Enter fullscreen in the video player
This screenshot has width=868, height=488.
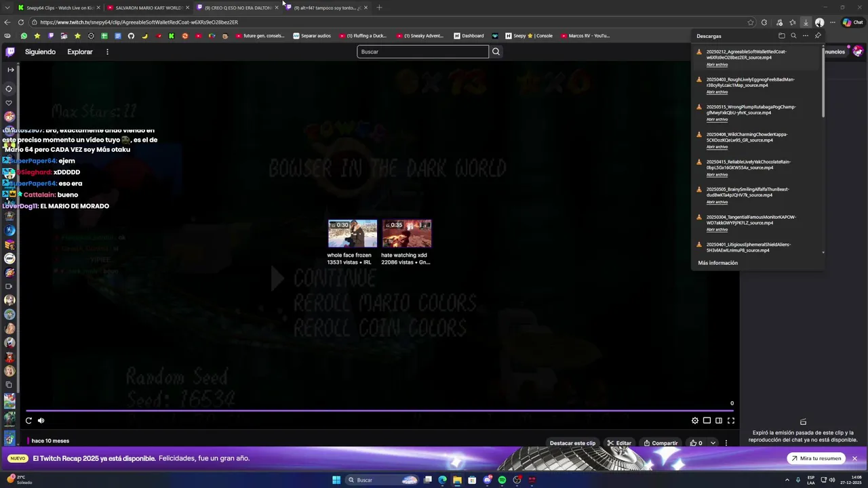click(x=731, y=420)
